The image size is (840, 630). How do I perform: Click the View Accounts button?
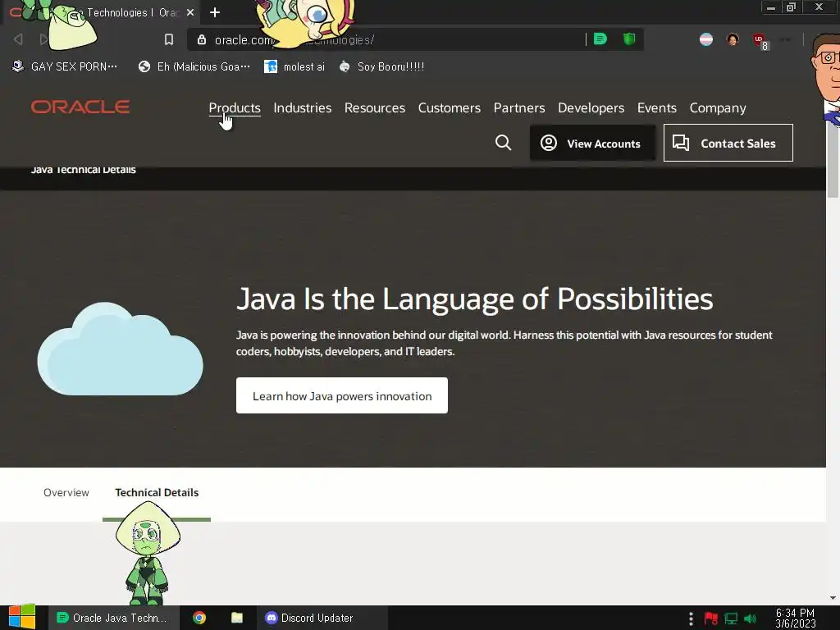click(592, 143)
